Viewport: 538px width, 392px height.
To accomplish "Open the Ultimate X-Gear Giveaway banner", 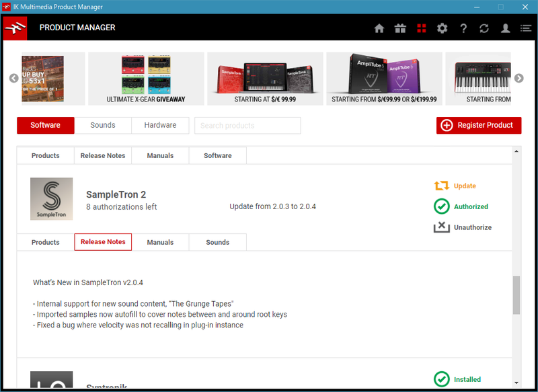I will (x=146, y=79).
